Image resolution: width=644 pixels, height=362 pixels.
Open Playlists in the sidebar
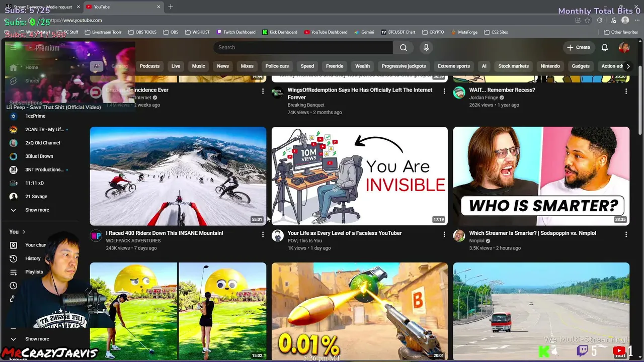pyautogui.click(x=34, y=272)
